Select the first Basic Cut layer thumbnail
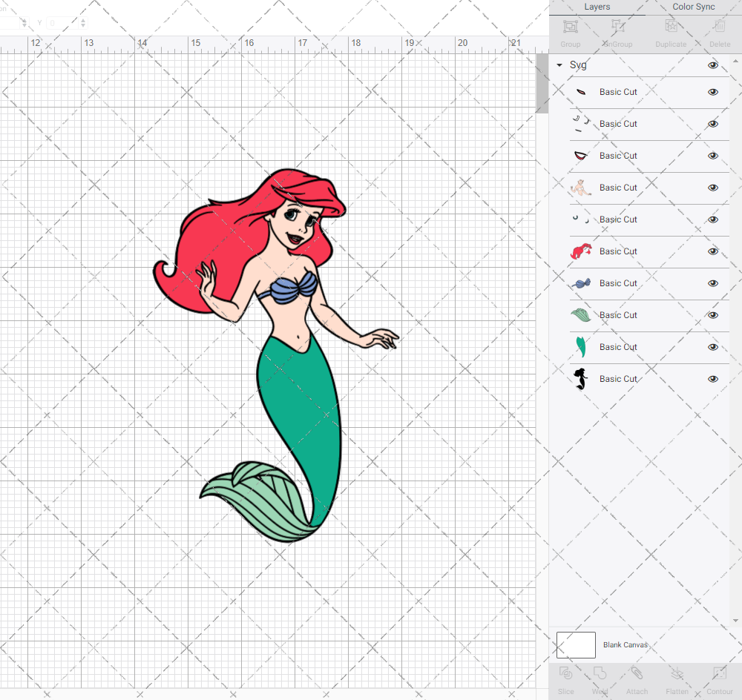 [x=581, y=92]
